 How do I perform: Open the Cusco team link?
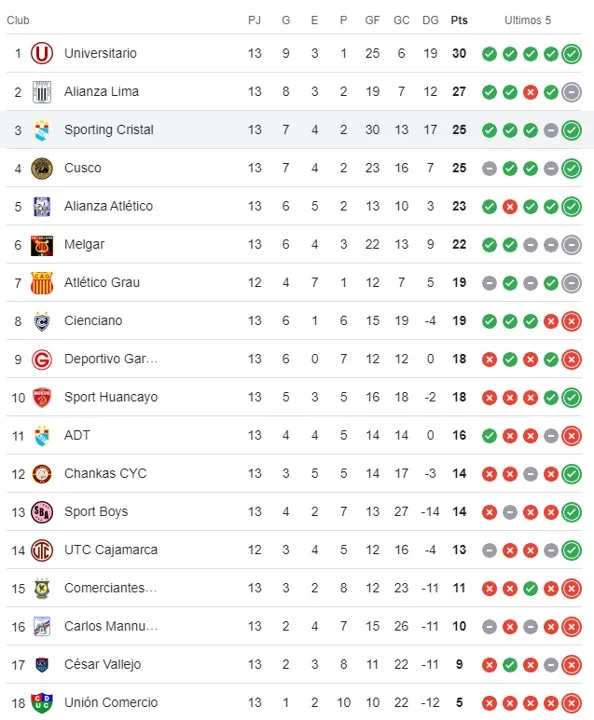(x=83, y=168)
